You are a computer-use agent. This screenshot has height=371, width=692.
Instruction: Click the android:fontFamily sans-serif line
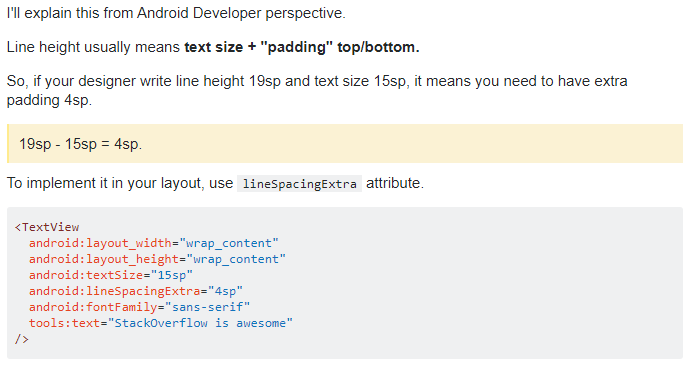point(139,307)
